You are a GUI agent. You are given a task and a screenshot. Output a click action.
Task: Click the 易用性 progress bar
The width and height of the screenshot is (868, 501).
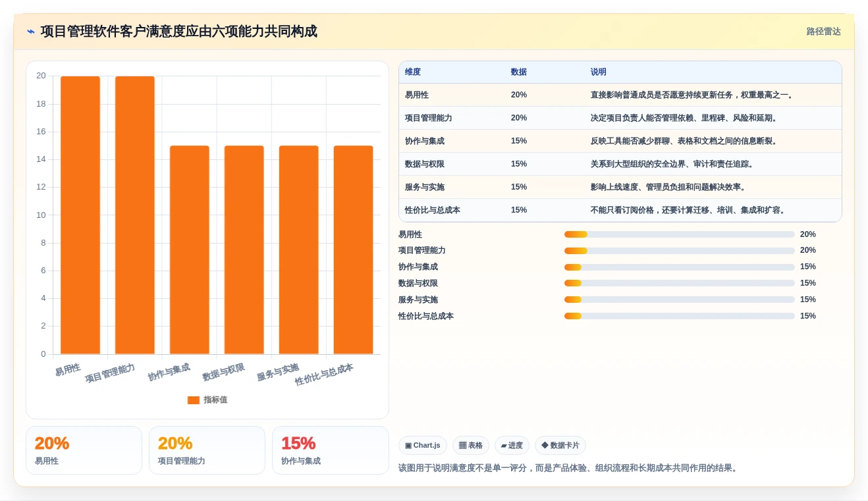click(680, 234)
